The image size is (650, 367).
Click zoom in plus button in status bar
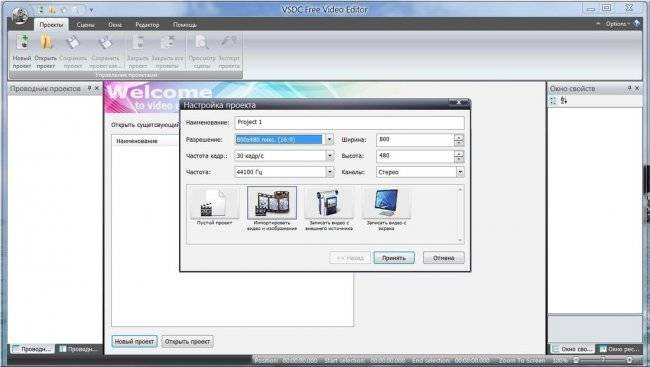[630, 360]
